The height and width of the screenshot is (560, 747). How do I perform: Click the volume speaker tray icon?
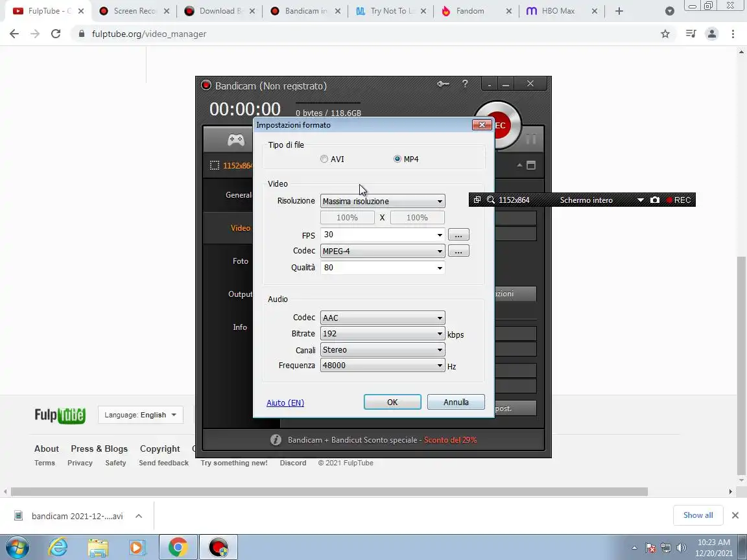(682, 548)
